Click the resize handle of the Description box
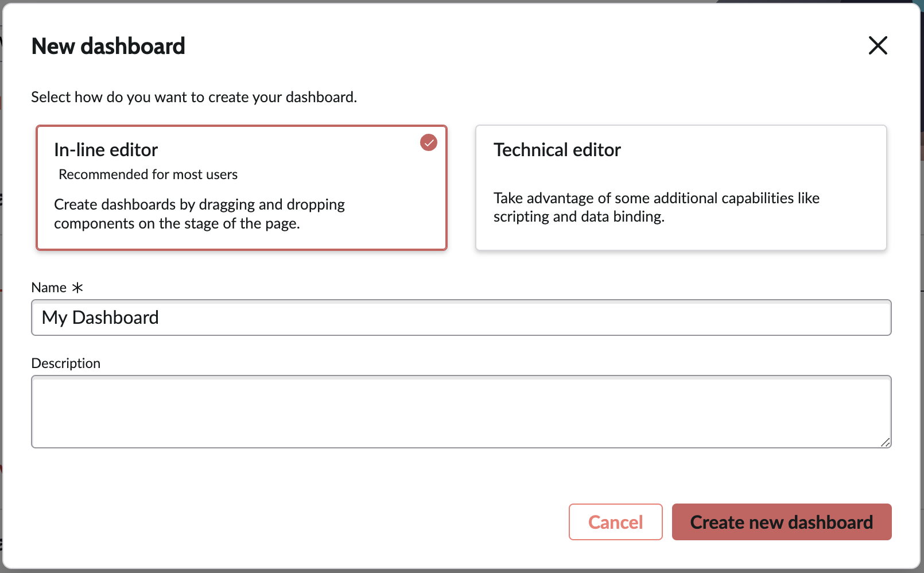924x573 pixels. pos(886,443)
